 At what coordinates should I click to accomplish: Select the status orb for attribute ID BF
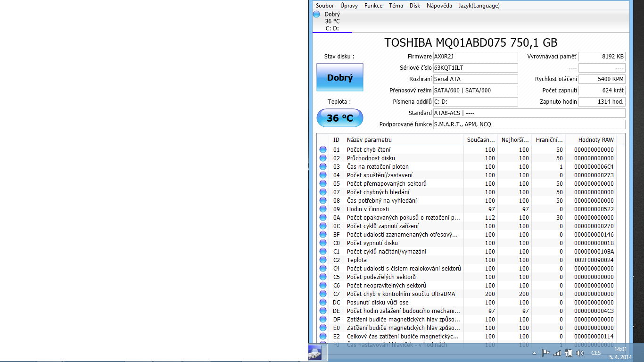pyautogui.click(x=323, y=234)
